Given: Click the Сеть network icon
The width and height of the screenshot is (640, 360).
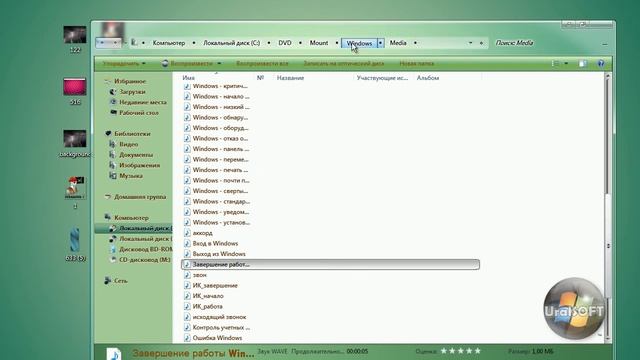Looking at the screenshot, I should coord(108,280).
